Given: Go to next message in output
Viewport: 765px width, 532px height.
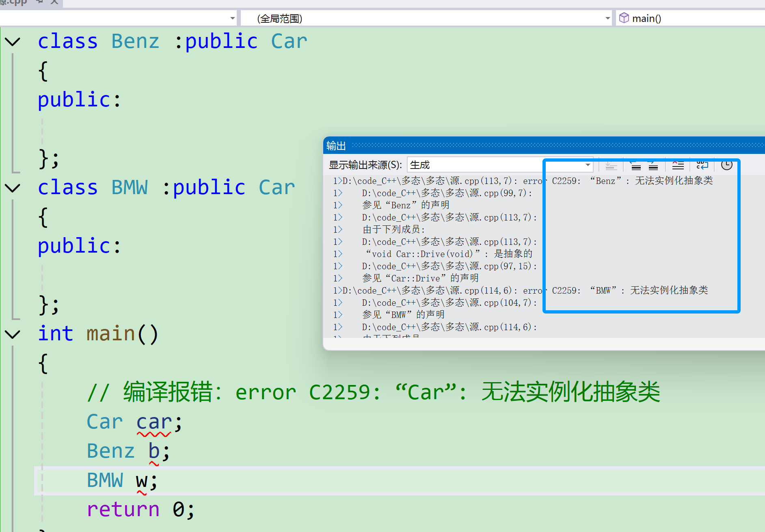Looking at the screenshot, I should [x=653, y=165].
